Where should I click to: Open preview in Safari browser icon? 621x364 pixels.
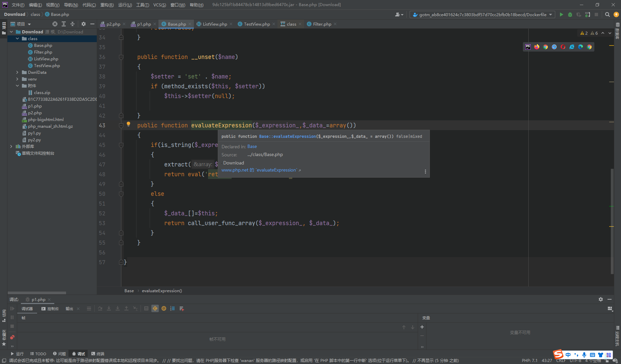click(x=554, y=47)
